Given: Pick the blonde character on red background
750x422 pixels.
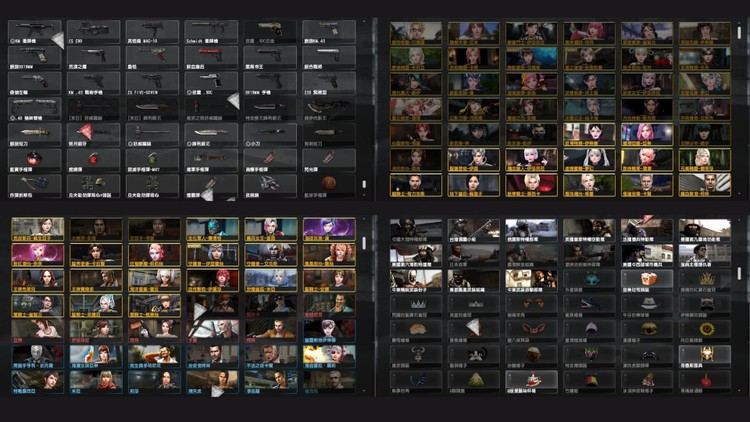Looking at the screenshot, I should tap(531, 186).
